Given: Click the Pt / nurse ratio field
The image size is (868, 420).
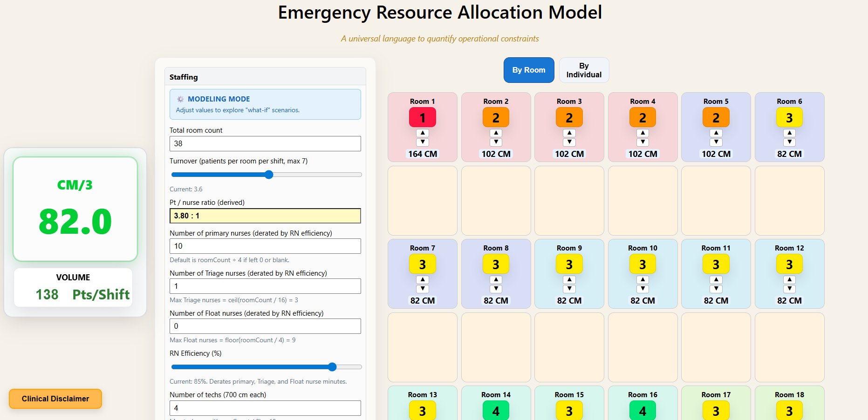Looking at the screenshot, I should pos(265,216).
